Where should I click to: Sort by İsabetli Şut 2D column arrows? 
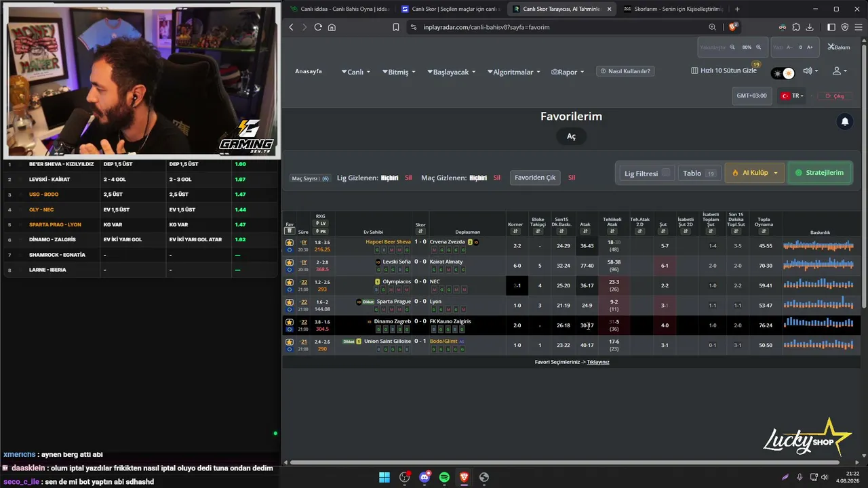pos(686,231)
